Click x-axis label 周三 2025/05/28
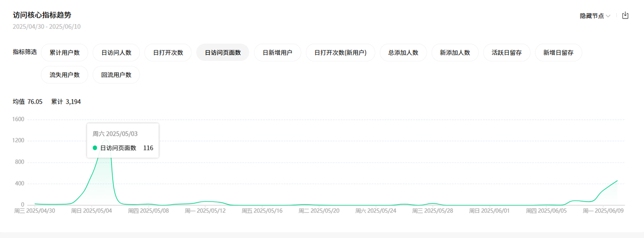 click(432, 211)
